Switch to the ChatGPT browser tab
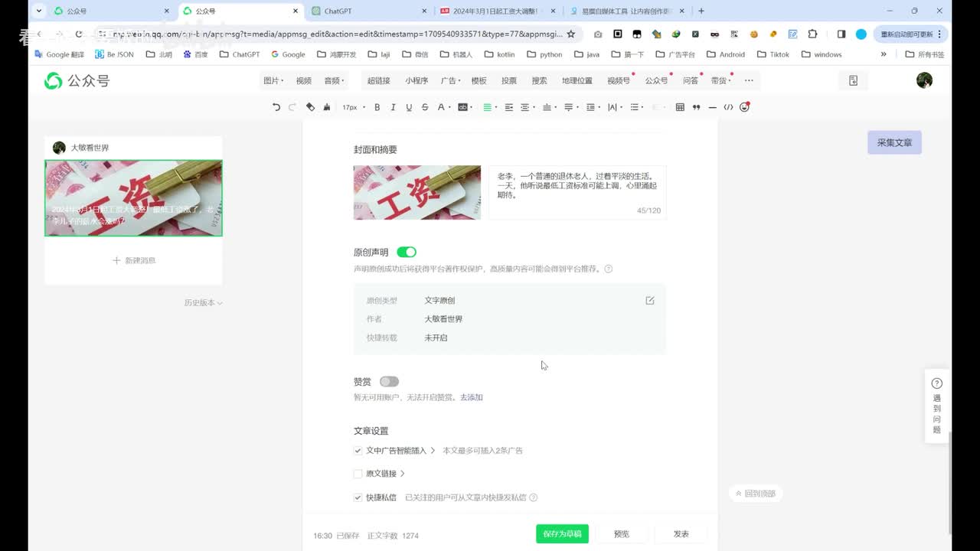 (x=366, y=11)
